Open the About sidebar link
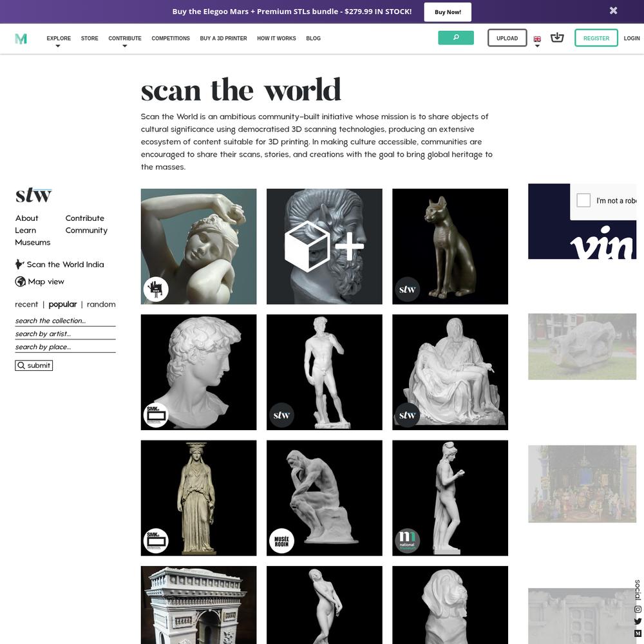Image resolution: width=644 pixels, height=644 pixels. tap(26, 218)
